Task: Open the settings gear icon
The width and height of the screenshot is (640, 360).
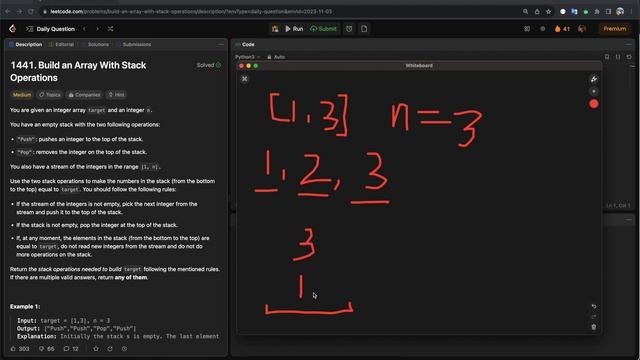Action: pos(542,29)
